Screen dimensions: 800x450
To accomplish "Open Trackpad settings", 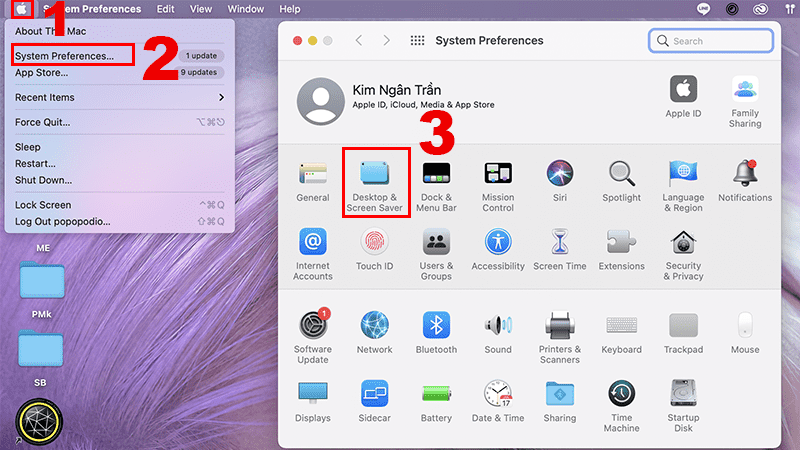I will pyautogui.click(x=683, y=333).
